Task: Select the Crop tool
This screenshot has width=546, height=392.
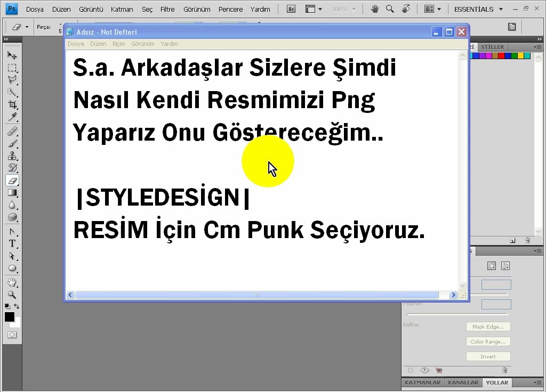Action: pos(12,104)
